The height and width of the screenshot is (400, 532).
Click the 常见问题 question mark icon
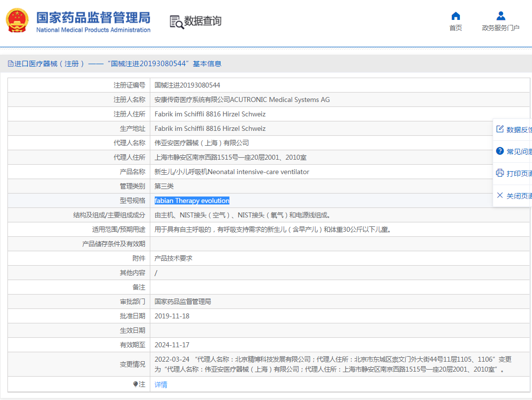pyautogui.click(x=500, y=151)
